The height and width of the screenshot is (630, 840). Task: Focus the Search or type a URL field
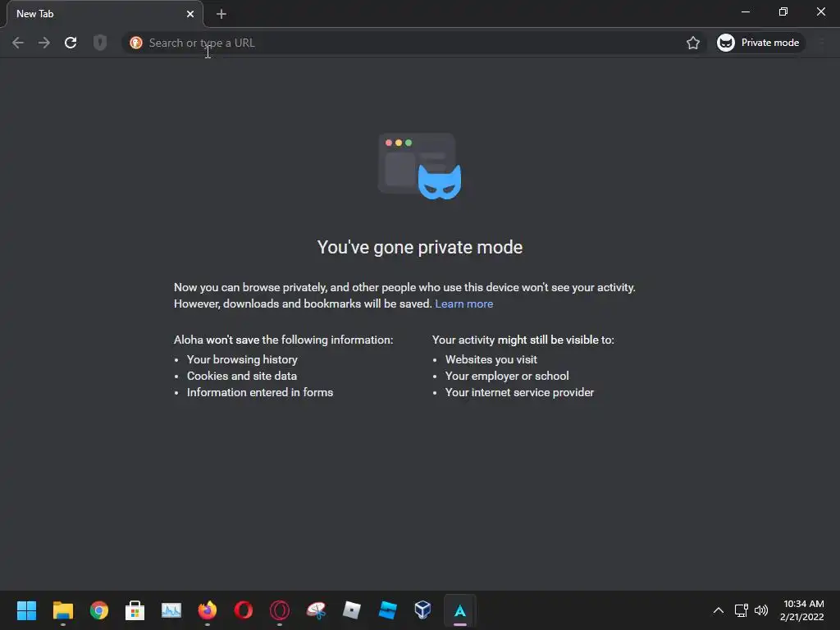(415, 43)
